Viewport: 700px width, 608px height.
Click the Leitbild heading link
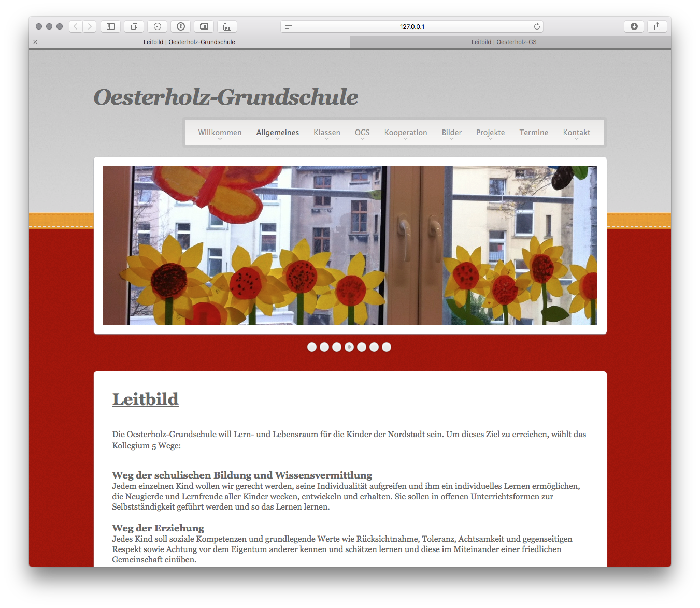point(146,399)
